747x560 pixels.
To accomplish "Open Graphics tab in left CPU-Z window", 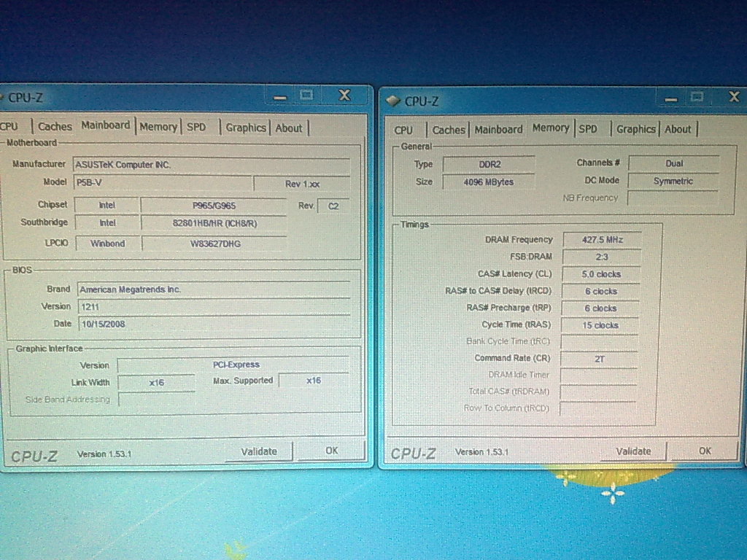I will coord(246,128).
